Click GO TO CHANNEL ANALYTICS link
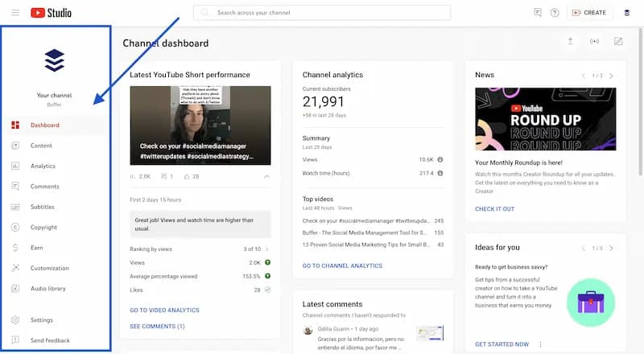 342,265
